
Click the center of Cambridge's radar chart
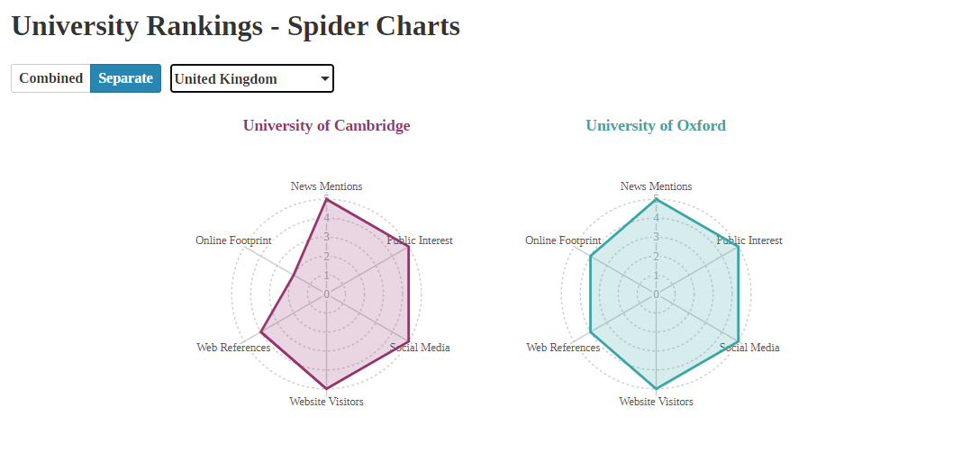point(326,294)
